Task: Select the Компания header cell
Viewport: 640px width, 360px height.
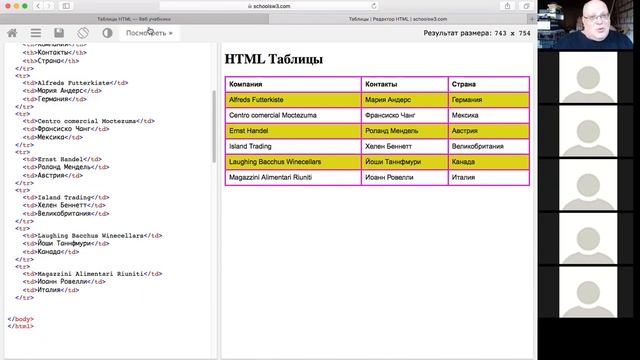Action: click(x=293, y=84)
